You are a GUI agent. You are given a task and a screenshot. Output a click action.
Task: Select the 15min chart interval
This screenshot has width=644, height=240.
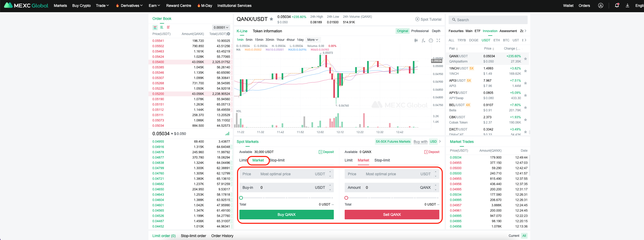coord(259,40)
